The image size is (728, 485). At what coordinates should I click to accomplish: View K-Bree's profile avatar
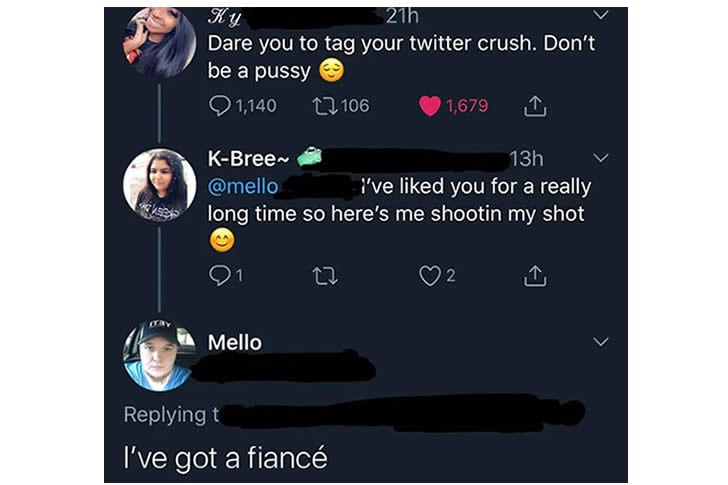(159, 185)
